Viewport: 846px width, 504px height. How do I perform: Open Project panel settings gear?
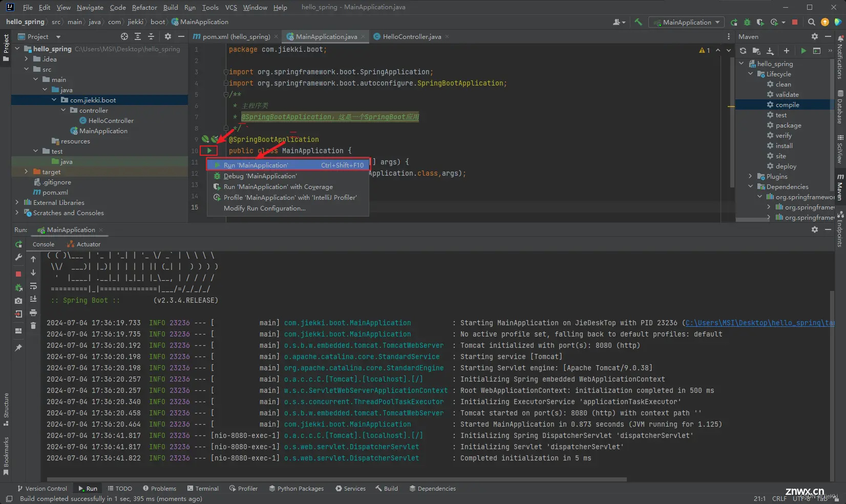[168, 36]
